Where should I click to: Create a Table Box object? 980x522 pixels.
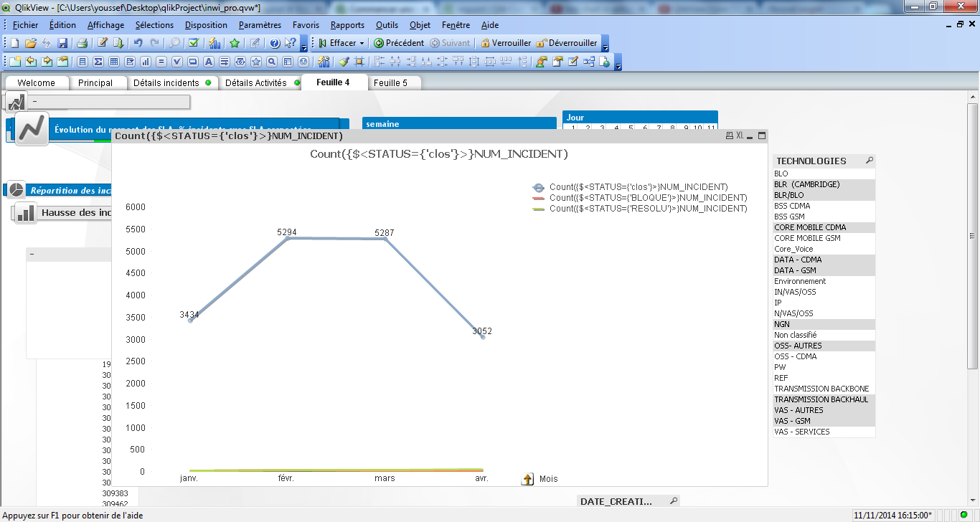click(114, 62)
